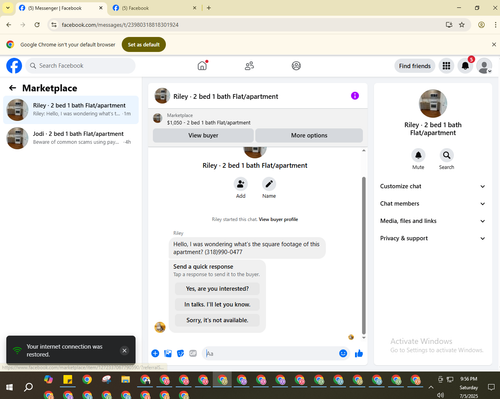Edit chat Name pencil icon
The width and height of the screenshot is (500, 399).
pos(269,184)
